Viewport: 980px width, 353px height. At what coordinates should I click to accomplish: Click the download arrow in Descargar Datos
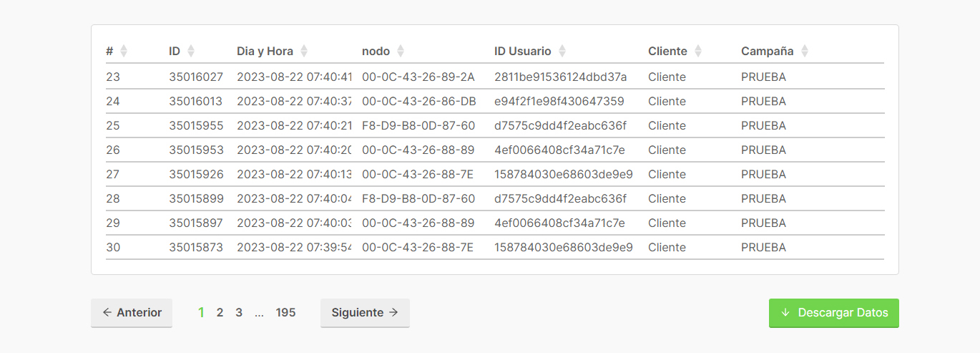785,313
